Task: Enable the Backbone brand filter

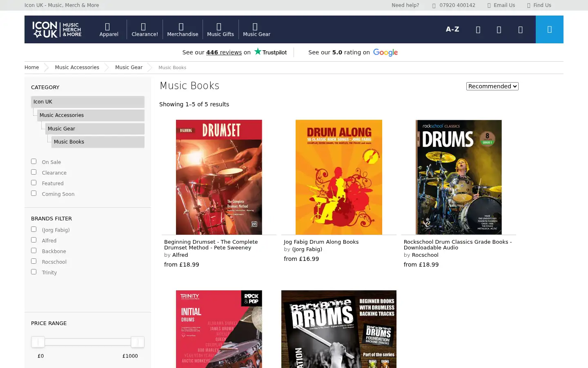Action: (34, 251)
